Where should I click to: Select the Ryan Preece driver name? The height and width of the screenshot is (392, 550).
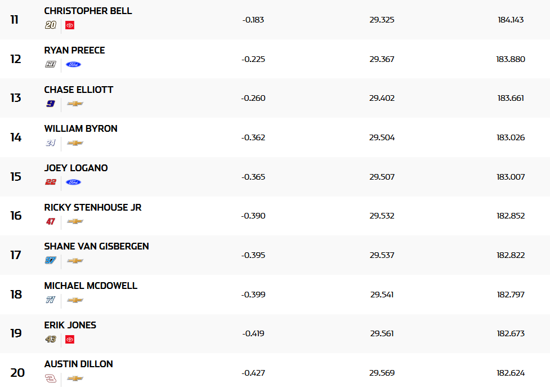coord(74,51)
